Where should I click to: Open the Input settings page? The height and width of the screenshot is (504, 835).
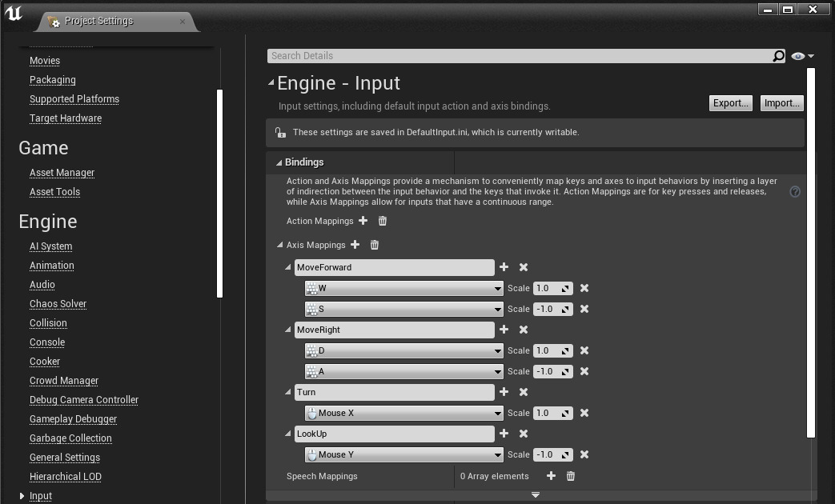41,495
